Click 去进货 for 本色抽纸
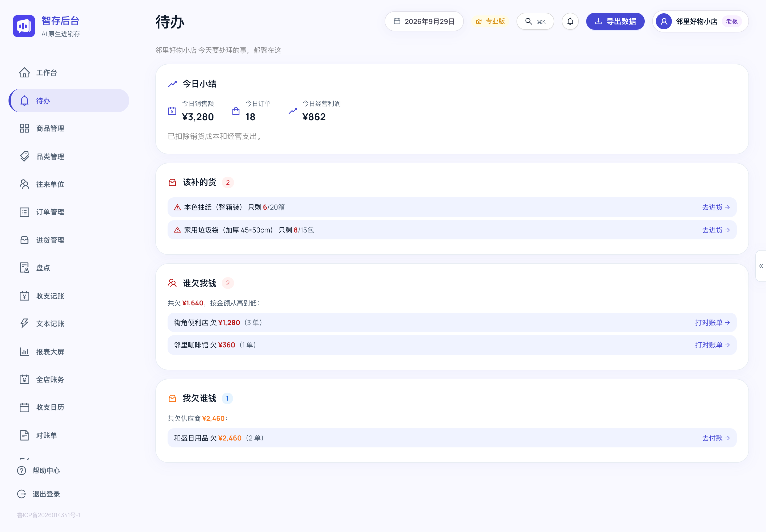Image resolution: width=766 pixels, height=532 pixels. [716, 207]
